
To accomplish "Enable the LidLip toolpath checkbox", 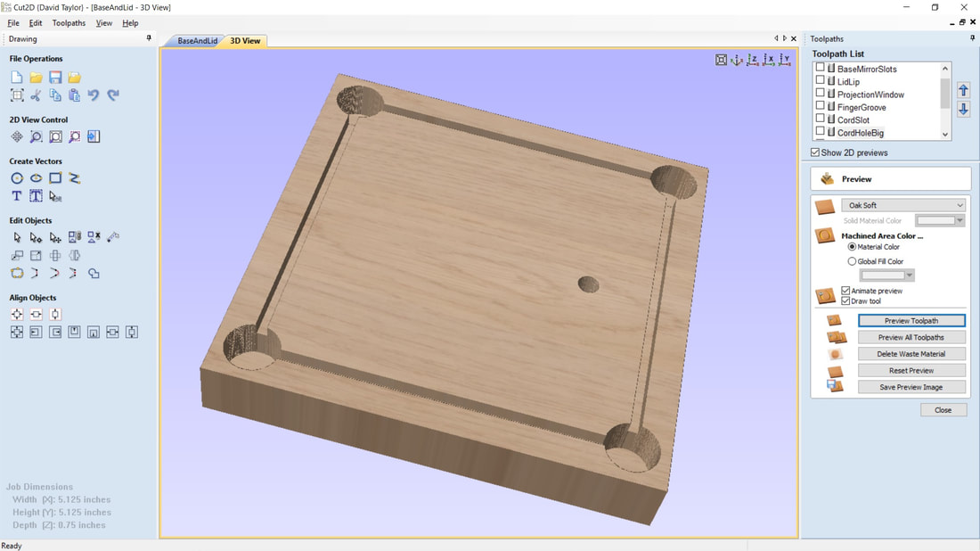I will point(821,81).
